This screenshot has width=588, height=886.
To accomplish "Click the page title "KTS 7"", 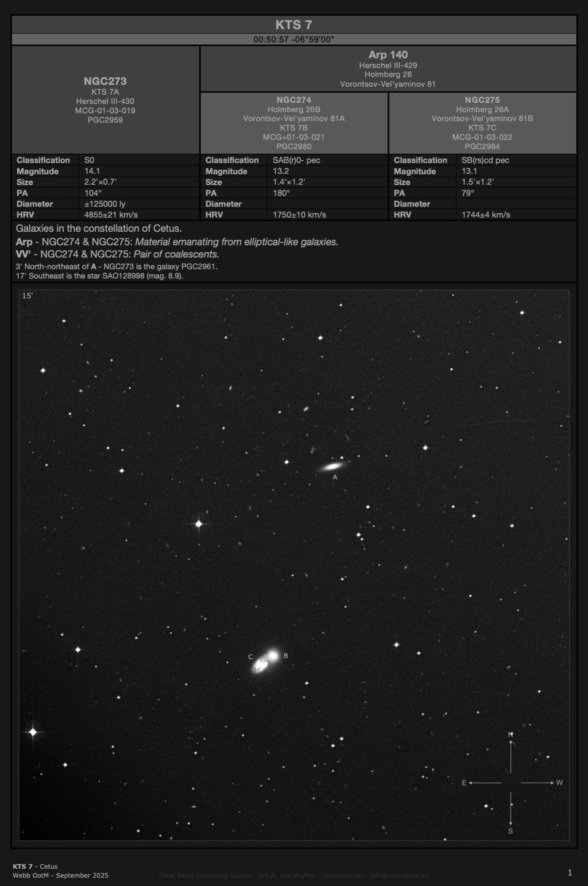I will (x=294, y=25).
